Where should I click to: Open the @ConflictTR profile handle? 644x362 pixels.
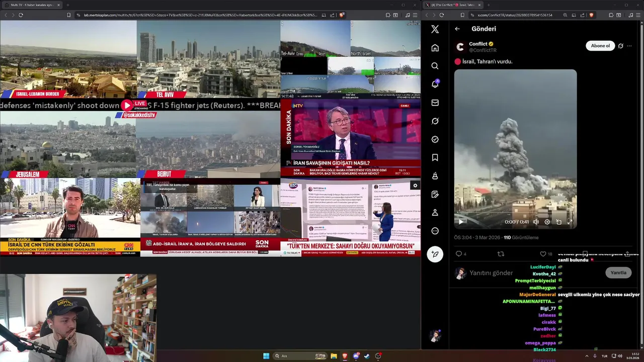coord(482,50)
